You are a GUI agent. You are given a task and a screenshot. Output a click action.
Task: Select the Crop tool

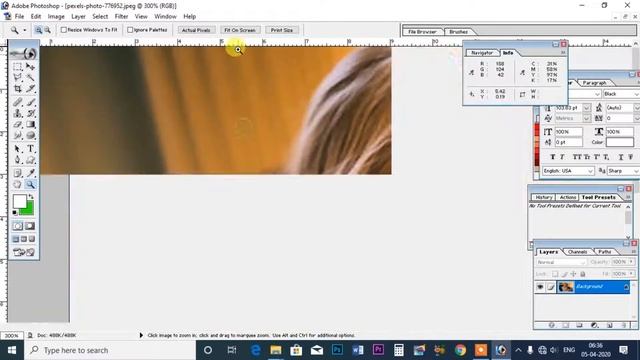[18, 88]
